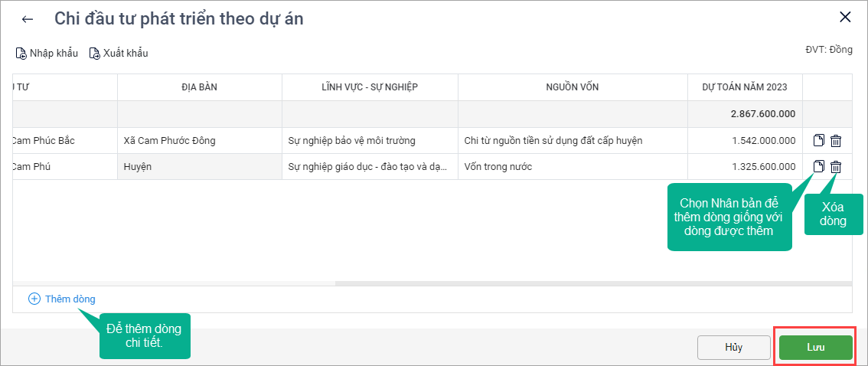
Task: Click the NGUỒN VỐN column header
Action: [573, 87]
